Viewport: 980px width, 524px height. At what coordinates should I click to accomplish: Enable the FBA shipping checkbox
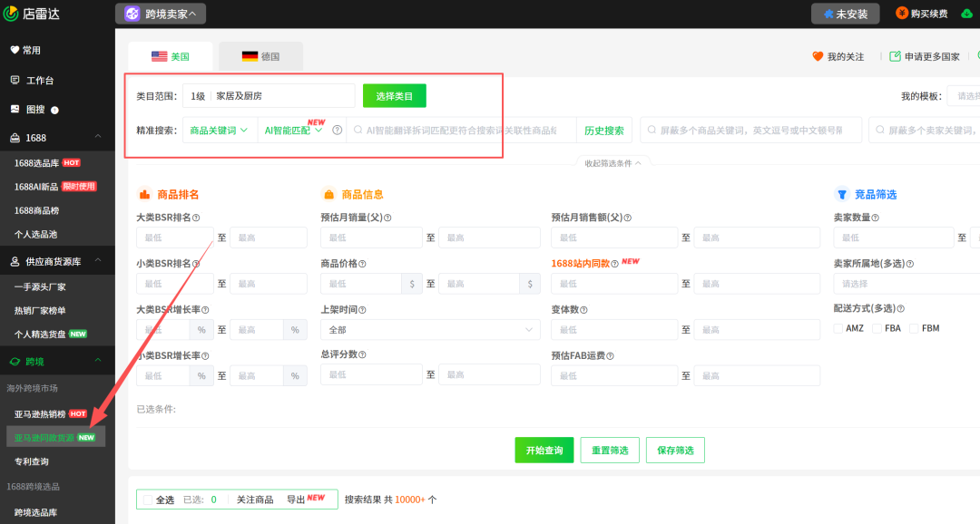click(875, 328)
